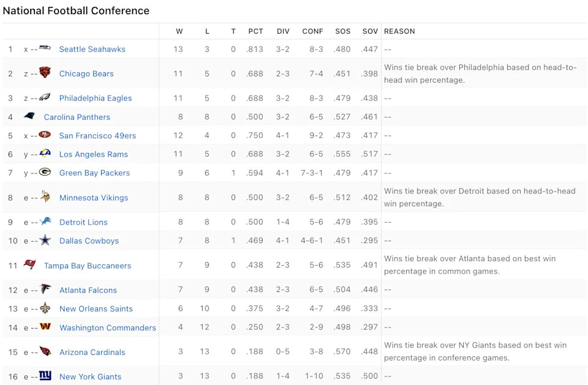Screen dimensions: 588x385
Task: Click the Arizona Cardinals logo icon
Action: 45,351
